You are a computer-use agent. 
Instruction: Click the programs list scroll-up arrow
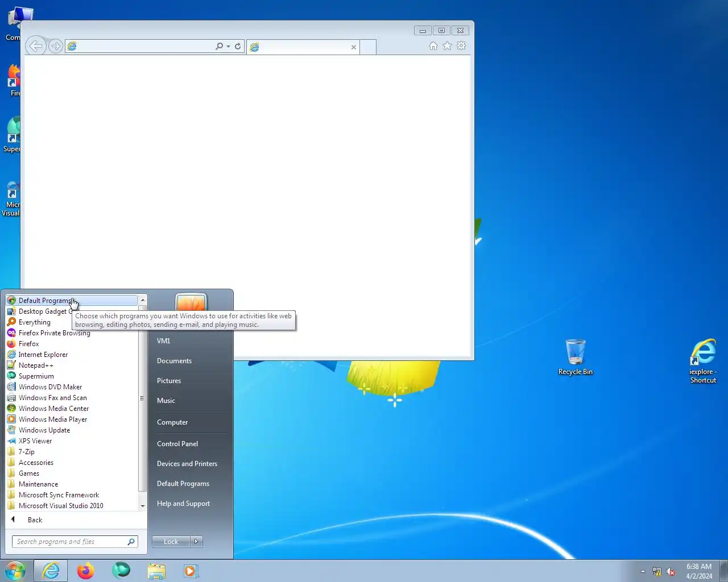click(143, 300)
